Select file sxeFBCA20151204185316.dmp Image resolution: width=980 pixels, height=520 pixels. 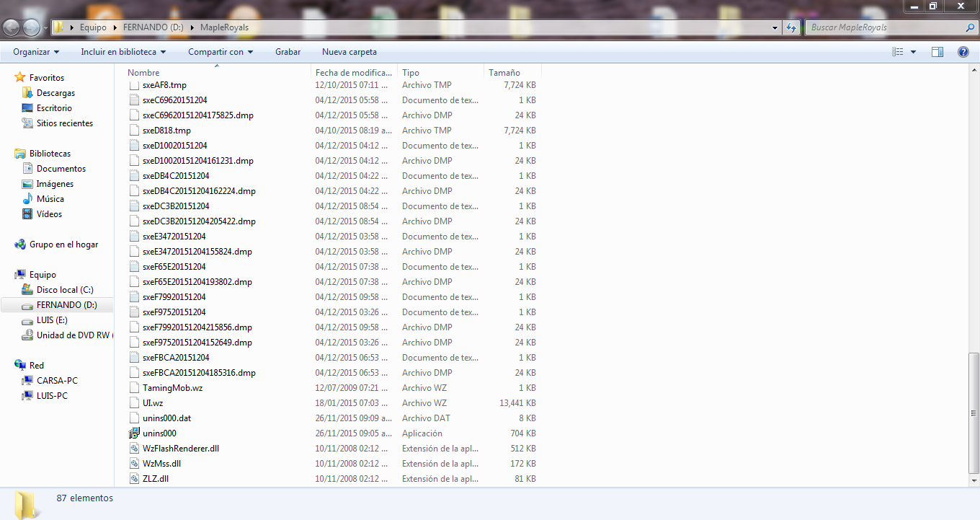click(199, 373)
